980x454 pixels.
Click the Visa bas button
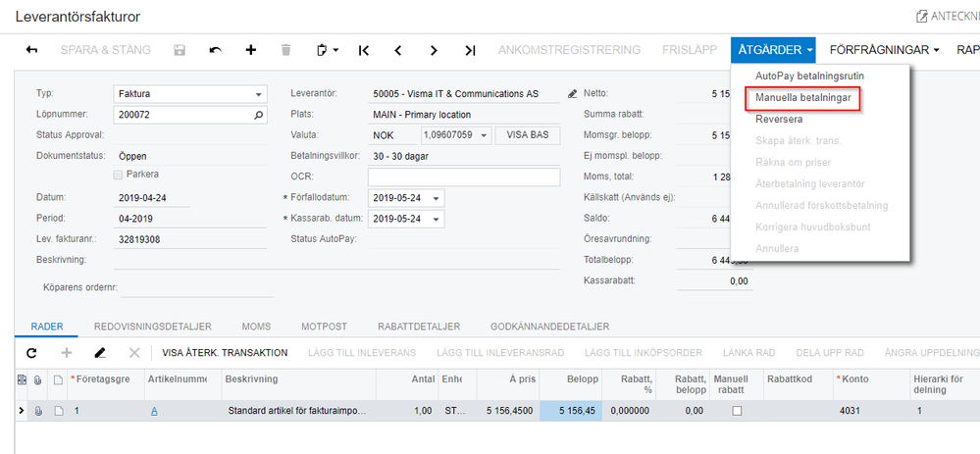(528, 135)
